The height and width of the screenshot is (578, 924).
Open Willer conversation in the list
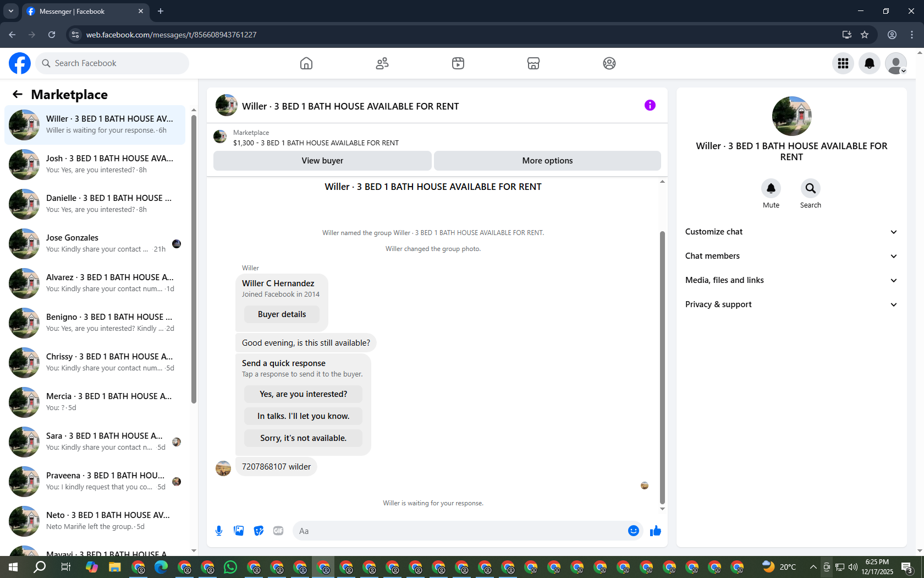pyautogui.click(x=95, y=125)
